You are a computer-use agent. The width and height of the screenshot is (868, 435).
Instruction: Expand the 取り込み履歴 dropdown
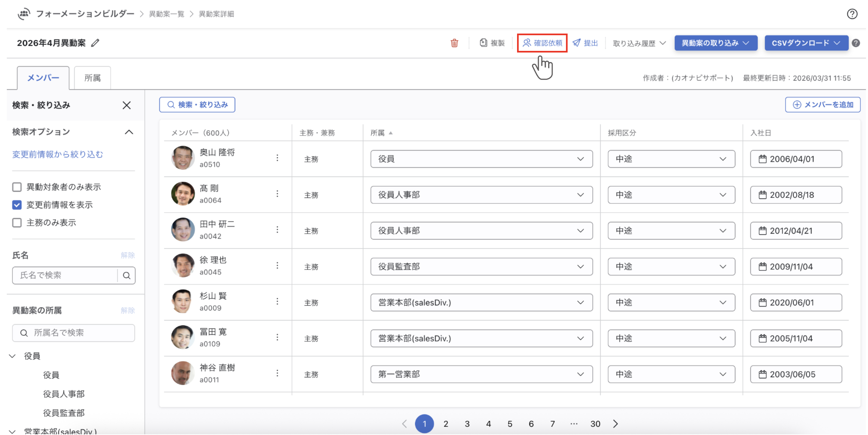point(639,43)
